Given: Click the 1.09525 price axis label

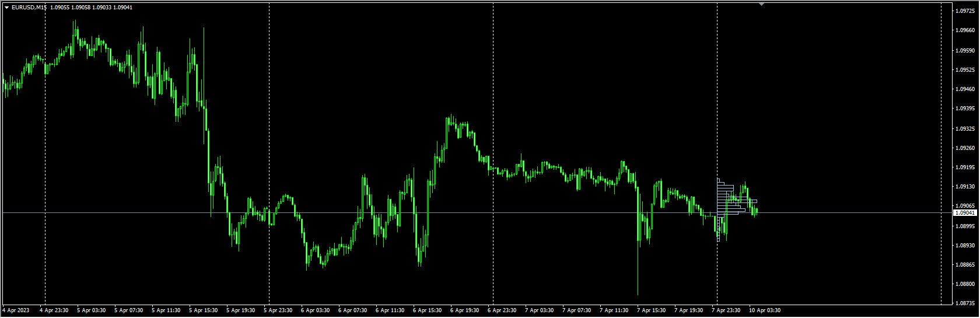Looking at the screenshot, I should click(x=966, y=69).
